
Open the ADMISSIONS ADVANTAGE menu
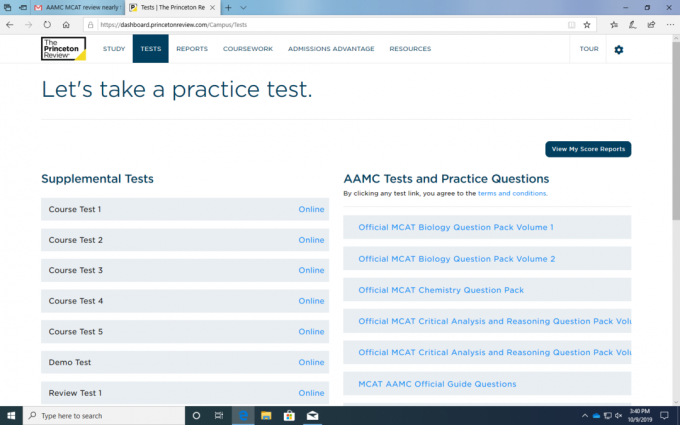pyautogui.click(x=331, y=49)
